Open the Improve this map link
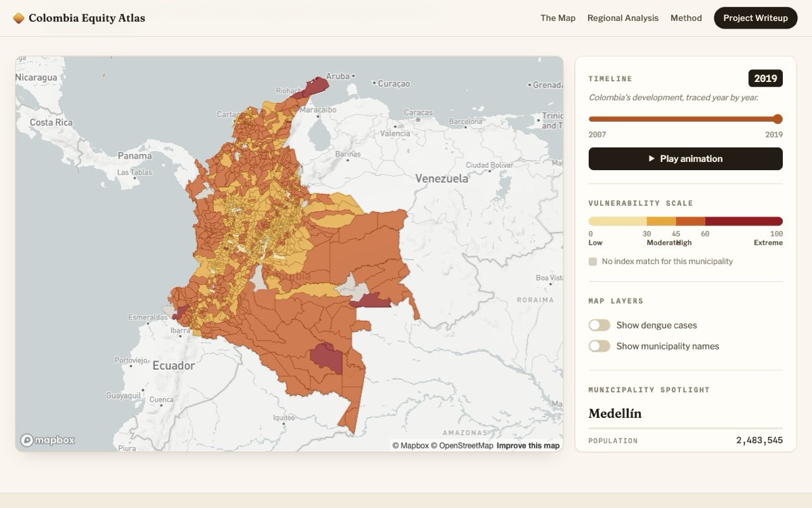The width and height of the screenshot is (812, 508). tap(528, 446)
